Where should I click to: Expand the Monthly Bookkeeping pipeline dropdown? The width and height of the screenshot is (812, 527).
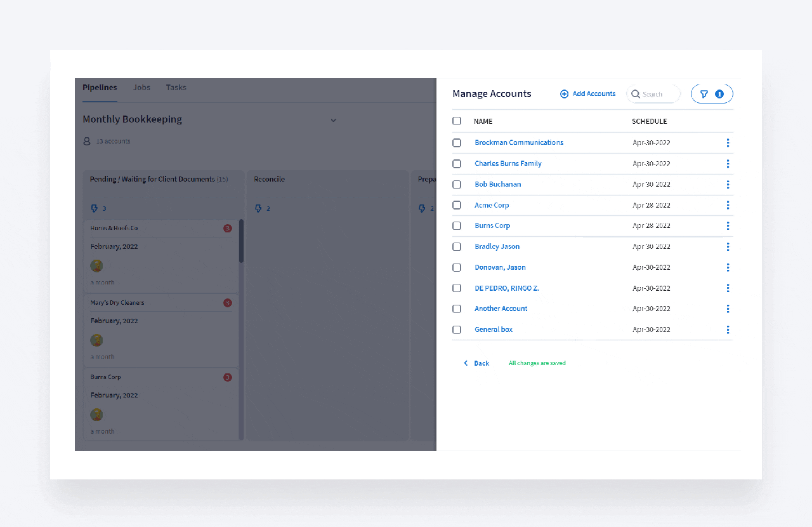(x=334, y=120)
